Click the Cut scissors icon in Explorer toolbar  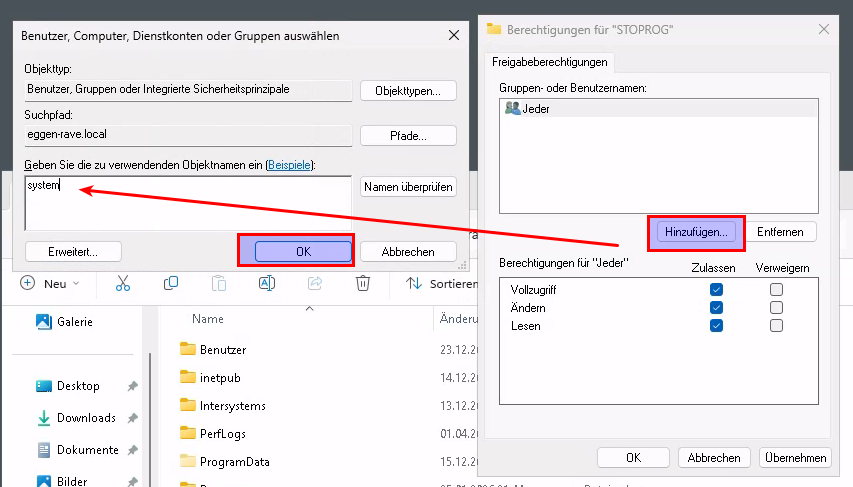click(123, 283)
